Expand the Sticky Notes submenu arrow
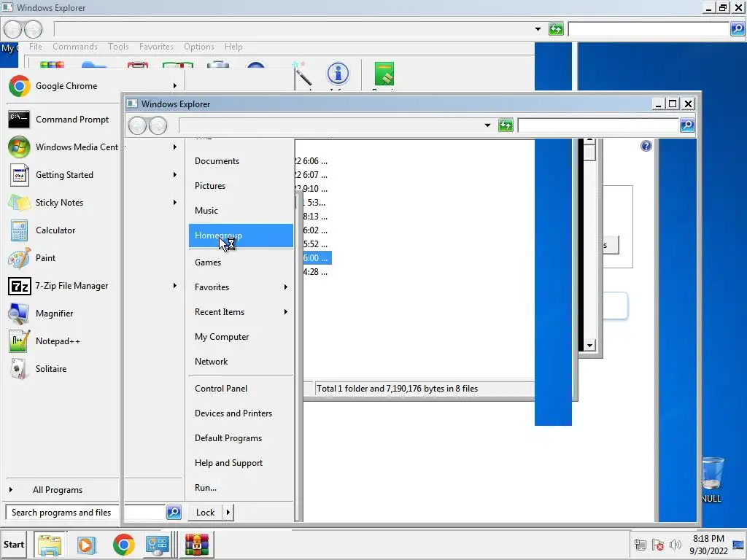Screen dimensions: 747x560 [x=175, y=203]
